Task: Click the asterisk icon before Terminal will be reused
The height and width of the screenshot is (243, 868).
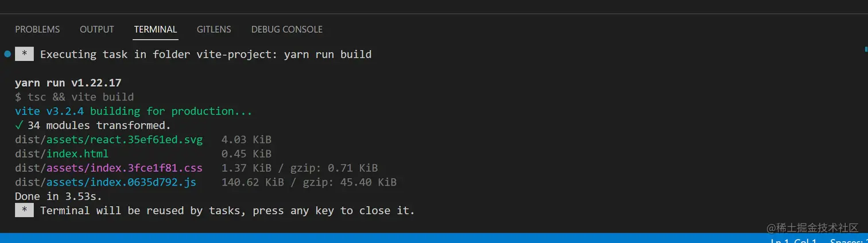Action: pyautogui.click(x=24, y=210)
